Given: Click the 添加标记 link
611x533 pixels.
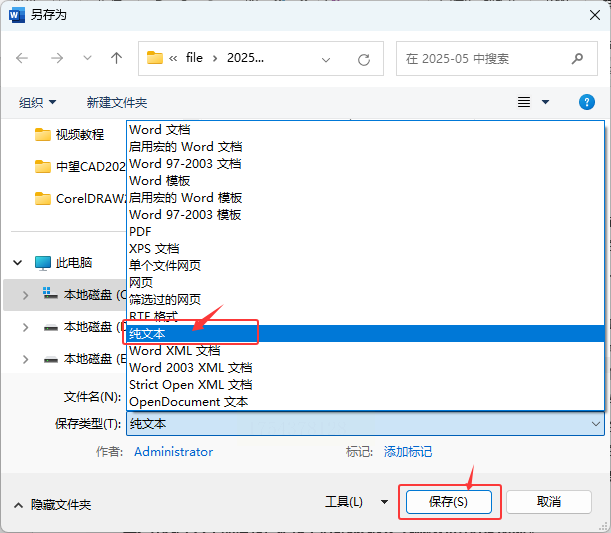Looking at the screenshot, I should tap(408, 452).
